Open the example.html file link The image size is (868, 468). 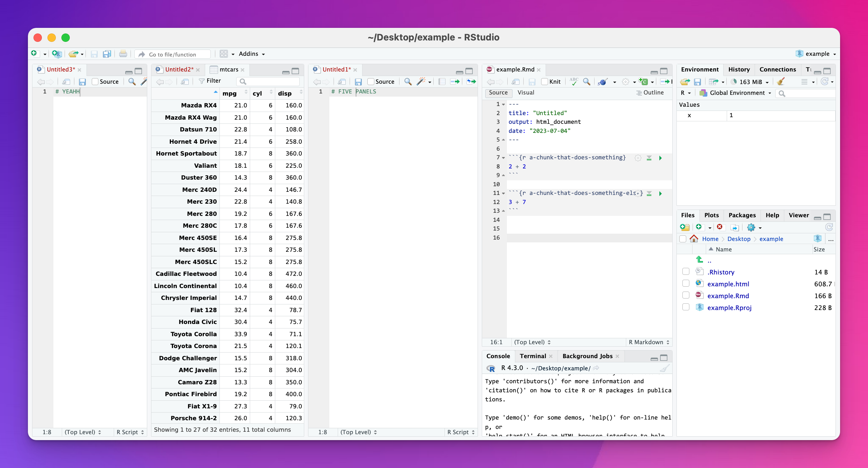[728, 284]
